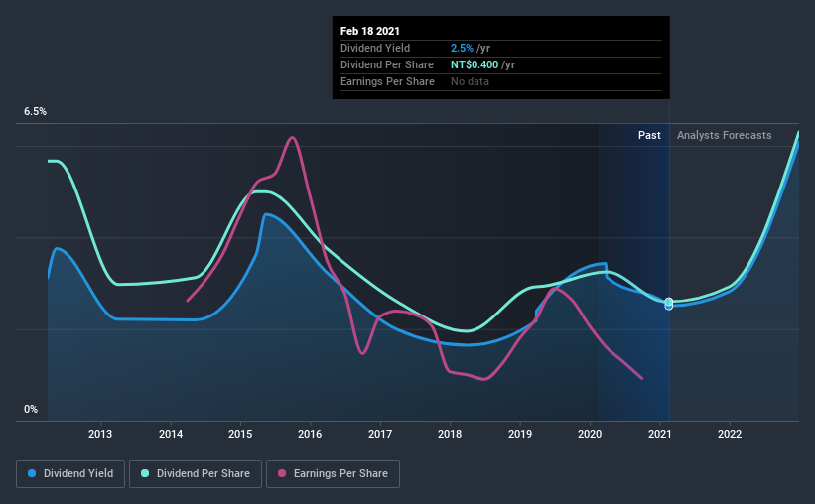
Task: Click the tooltip's Earnings Per Share row label
Action: coord(387,81)
